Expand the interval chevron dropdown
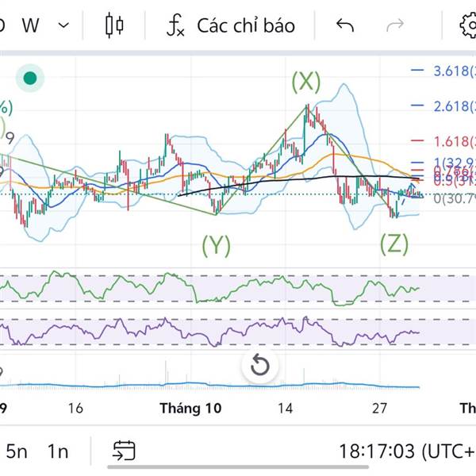The height and width of the screenshot is (476, 476). tap(64, 25)
